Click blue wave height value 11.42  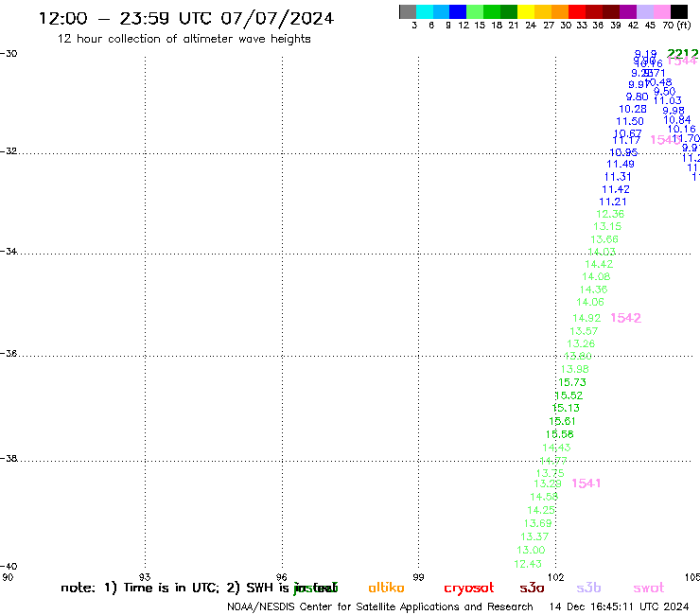click(x=616, y=189)
